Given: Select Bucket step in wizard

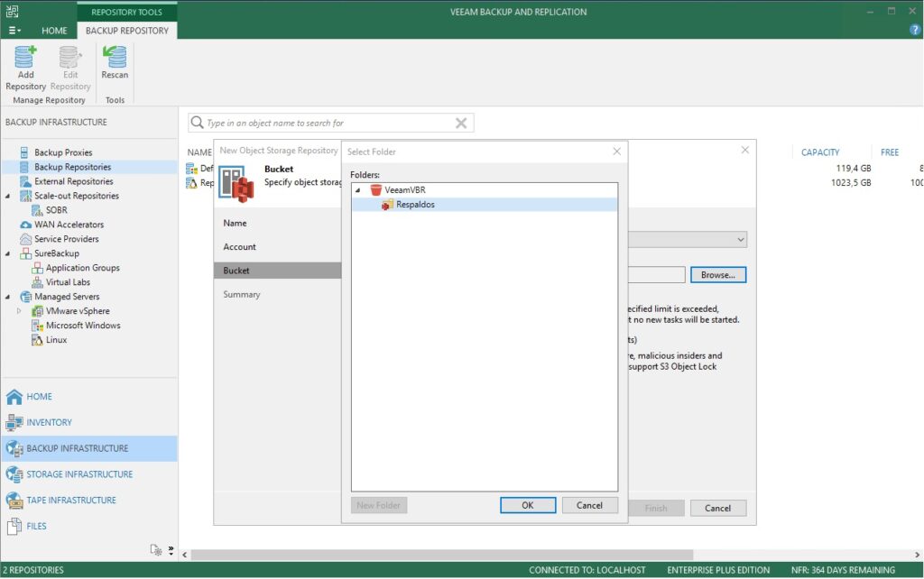Looking at the screenshot, I should click(x=278, y=271).
